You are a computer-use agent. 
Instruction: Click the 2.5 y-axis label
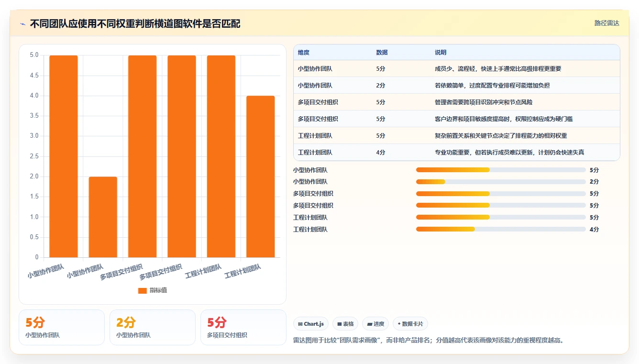(34, 156)
